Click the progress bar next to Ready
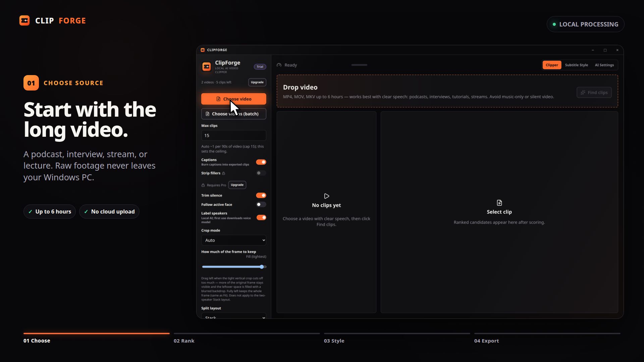644x362 pixels. [x=359, y=65]
